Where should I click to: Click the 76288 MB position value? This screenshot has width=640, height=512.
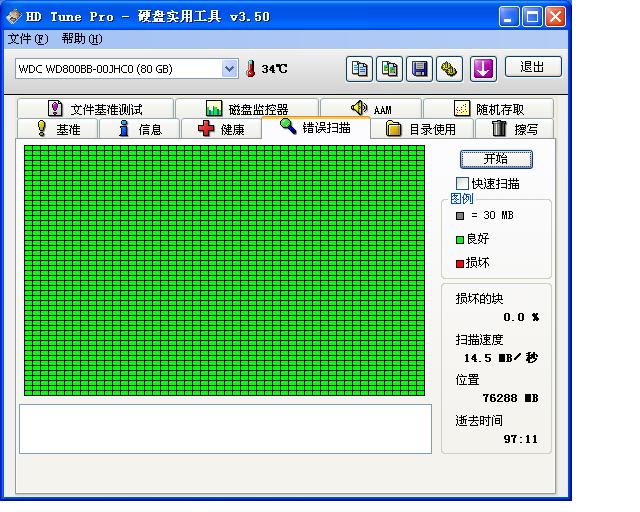tap(511, 398)
